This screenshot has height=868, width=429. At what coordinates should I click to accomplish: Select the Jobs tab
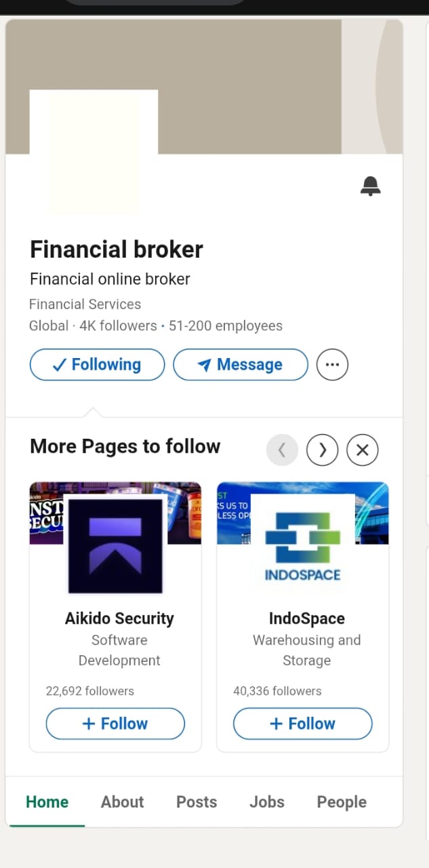point(267,802)
